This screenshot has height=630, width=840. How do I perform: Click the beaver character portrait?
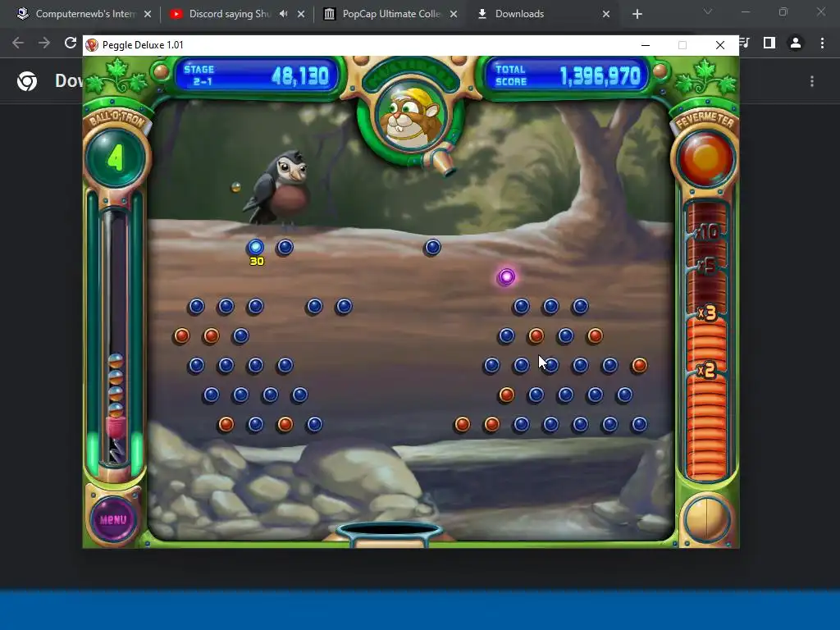coord(410,116)
